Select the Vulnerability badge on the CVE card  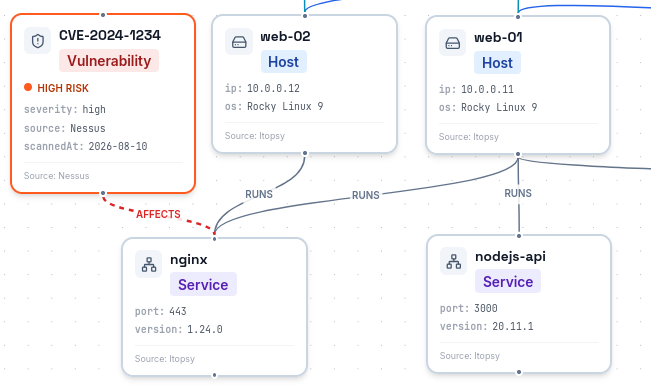109,61
